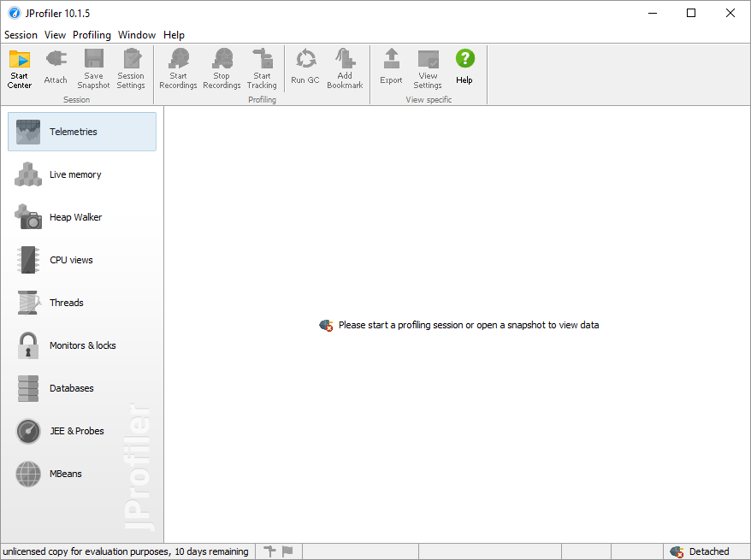Switch to CPU views section
Image resolution: width=751 pixels, height=560 pixels.
(x=82, y=260)
